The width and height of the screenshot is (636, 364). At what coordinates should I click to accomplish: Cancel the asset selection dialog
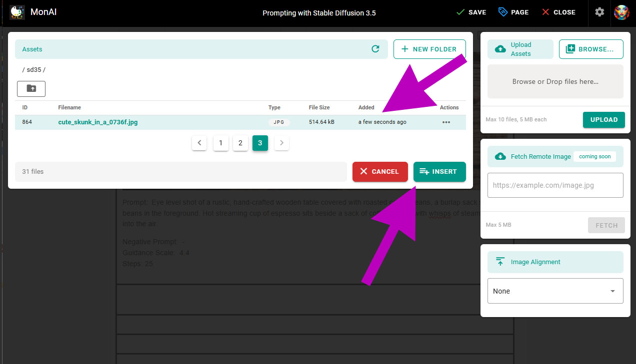pyautogui.click(x=380, y=171)
